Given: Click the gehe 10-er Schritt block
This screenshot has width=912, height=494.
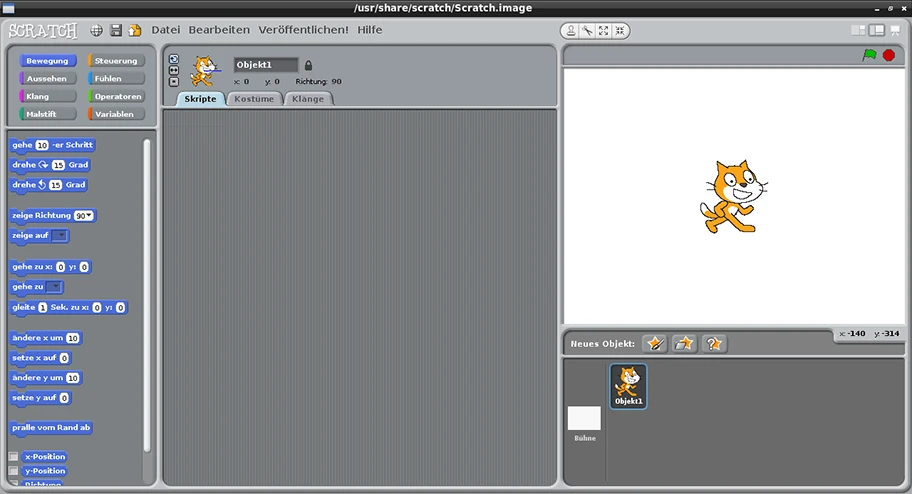Looking at the screenshot, I should tap(52, 145).
